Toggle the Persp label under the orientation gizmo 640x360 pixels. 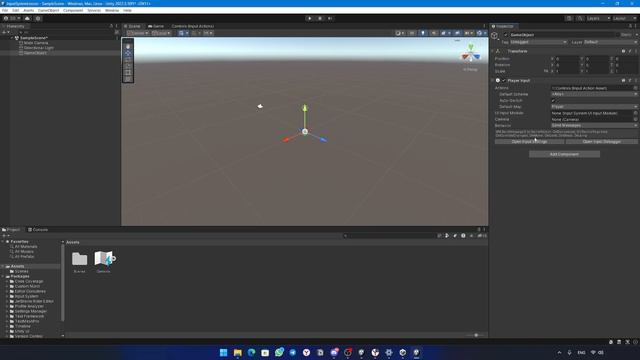click(470, 69)
